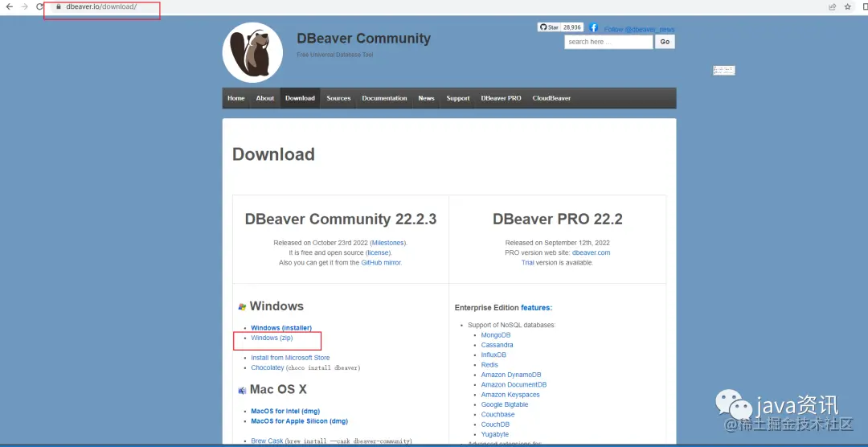Click the Amazon DynamoDB link
Screen dimensions: 868x447
(x=511, y=375)
